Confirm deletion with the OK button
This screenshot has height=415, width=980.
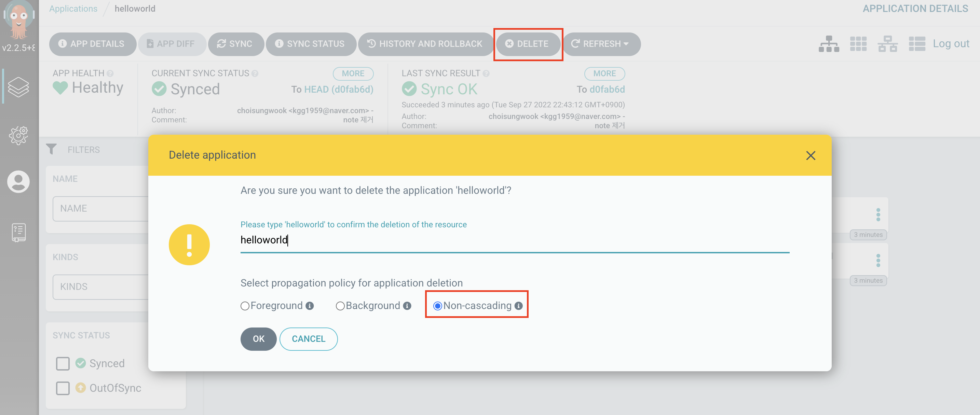tap(258, 339)
